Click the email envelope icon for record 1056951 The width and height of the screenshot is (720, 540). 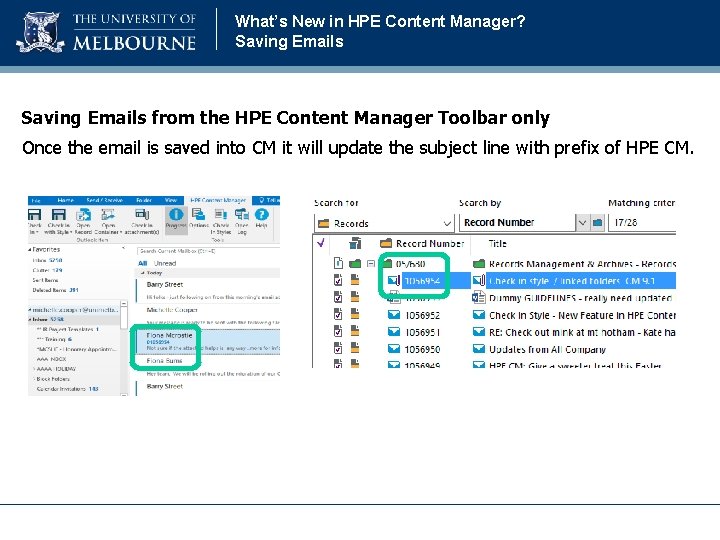tap(394, 332)
